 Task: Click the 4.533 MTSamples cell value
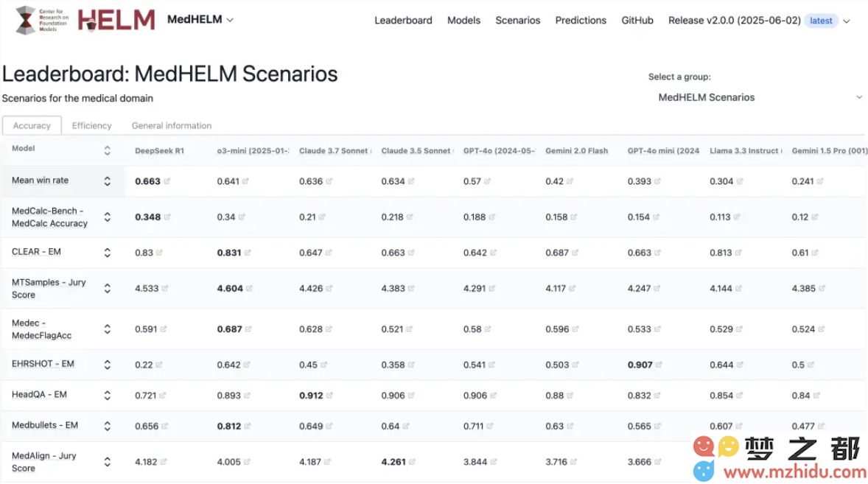pyautogui.click(x=147, y=288)
